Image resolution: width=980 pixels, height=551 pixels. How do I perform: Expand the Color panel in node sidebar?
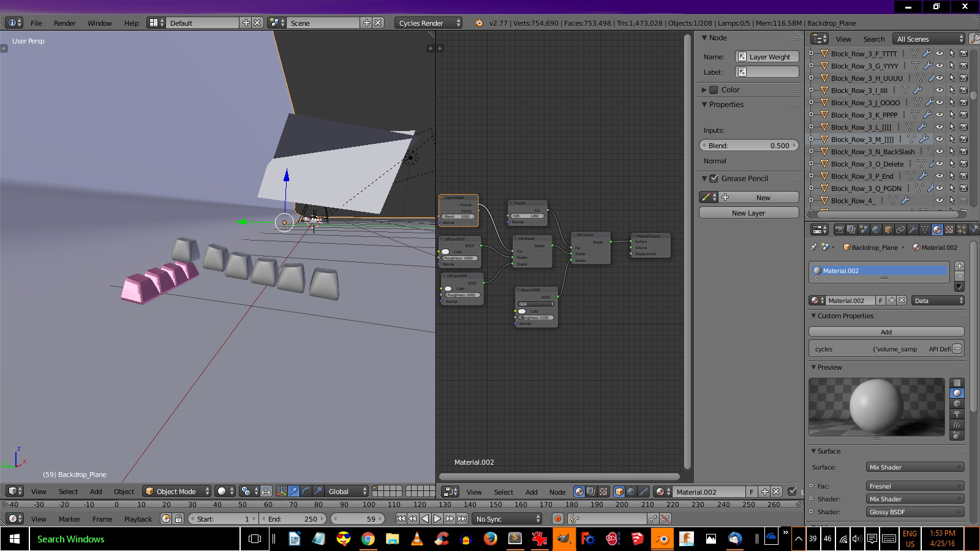(x=704, y=89)
